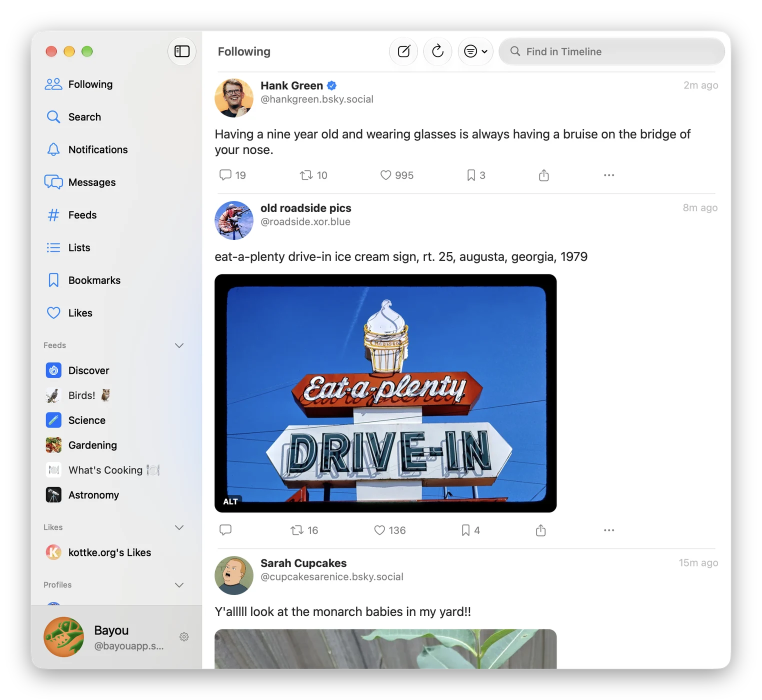The width and height of the screenshot is (762, 700).
Task: Open the Gardening feed
Action: tap(81, 445)
